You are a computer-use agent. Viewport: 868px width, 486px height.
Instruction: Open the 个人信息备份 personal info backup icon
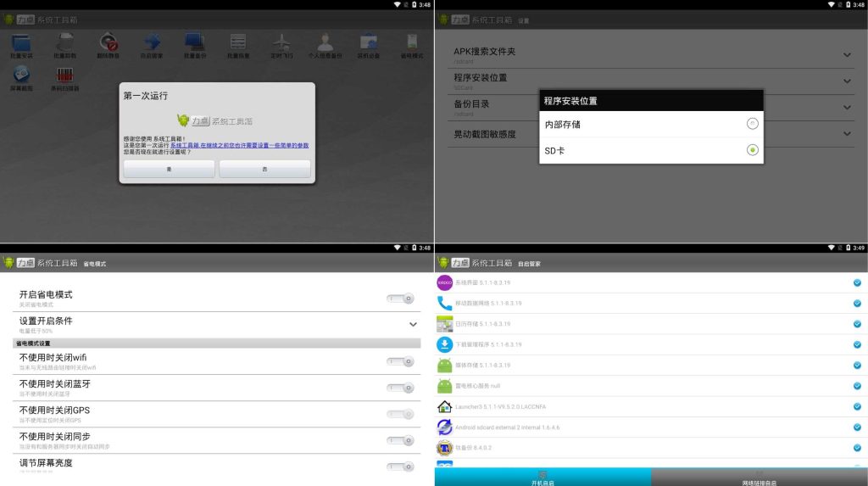[x=325, y=44]
